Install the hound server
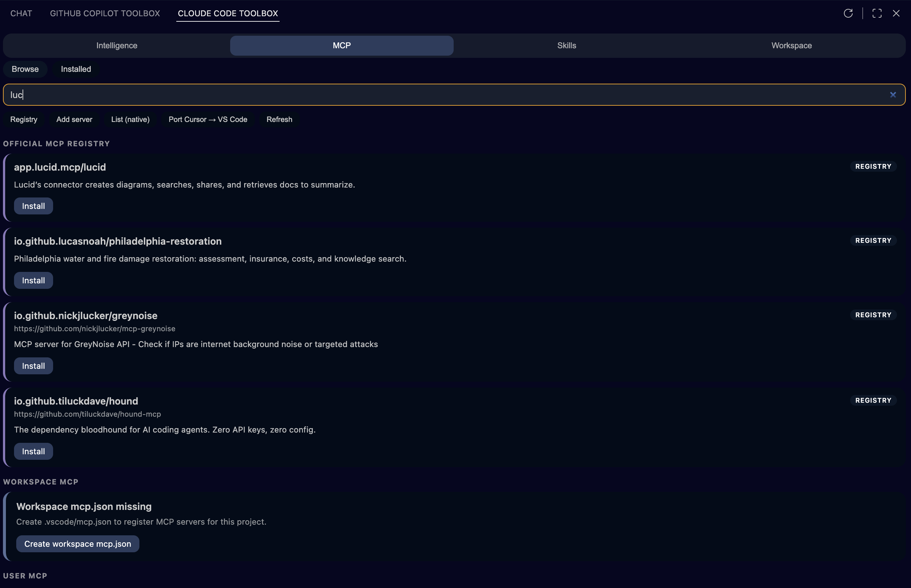 click(33, 451)
